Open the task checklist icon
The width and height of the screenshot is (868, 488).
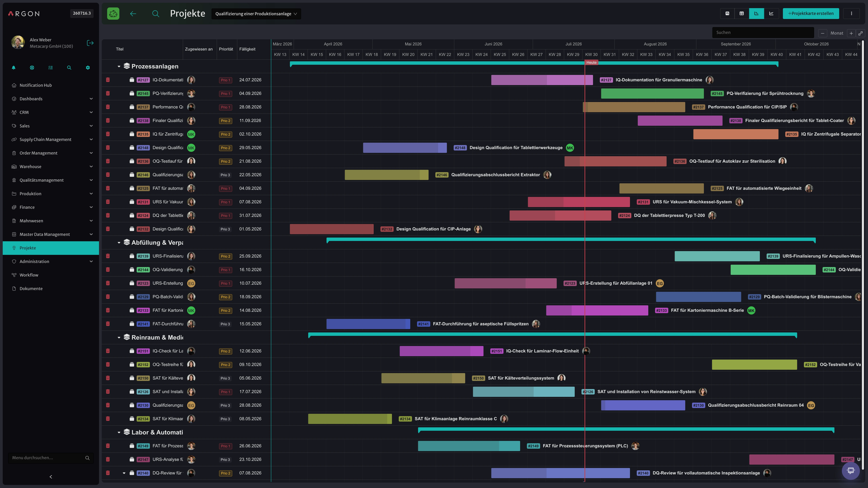click(x=51, y=68)
